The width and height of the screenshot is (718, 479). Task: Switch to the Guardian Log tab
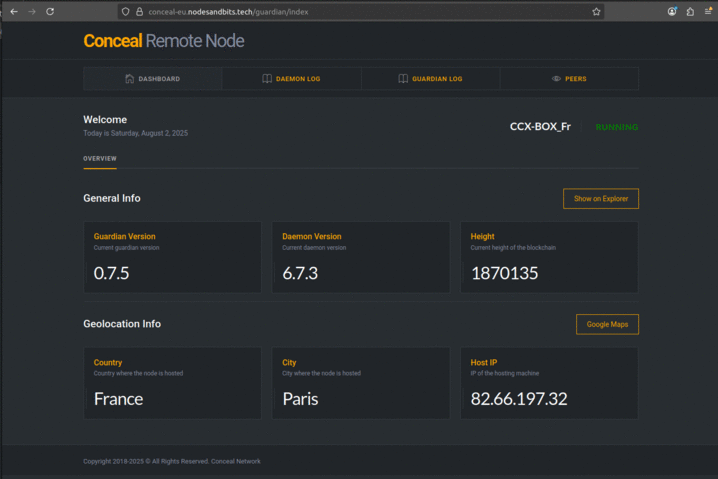coord(430,79)
